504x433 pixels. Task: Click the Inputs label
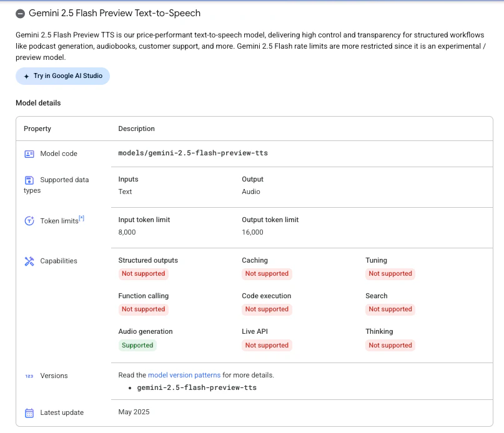click(128, 179)
